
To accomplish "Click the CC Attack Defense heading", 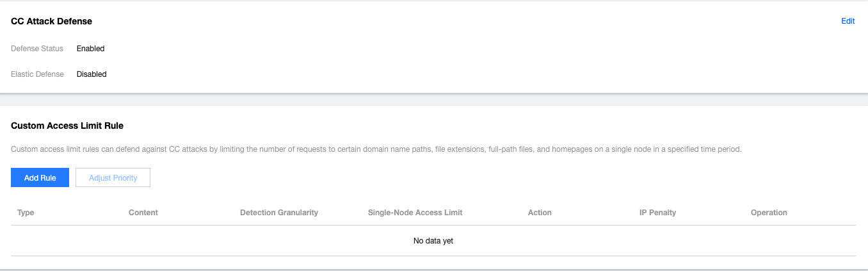I will (52, 21).
